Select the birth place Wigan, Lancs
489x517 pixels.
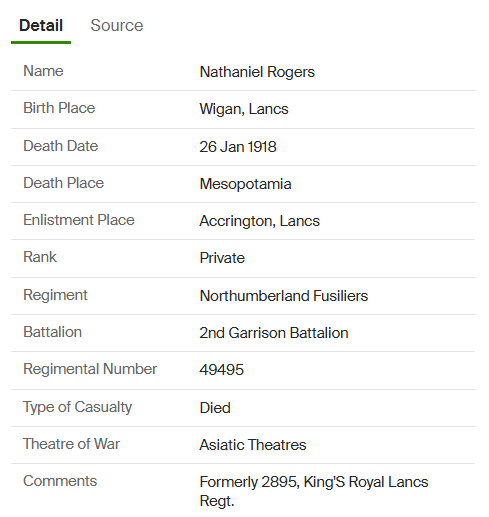coord(244,109)
